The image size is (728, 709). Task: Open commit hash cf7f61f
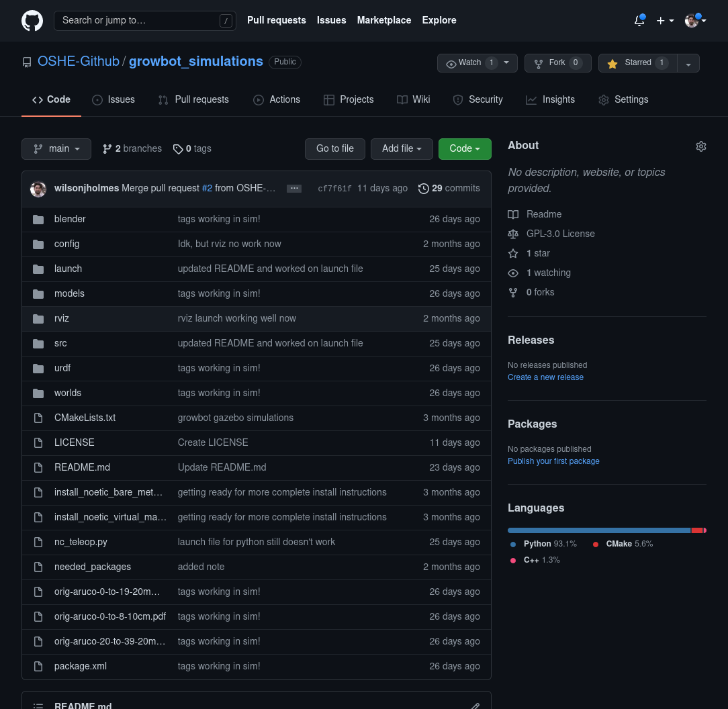coord(334,189)
